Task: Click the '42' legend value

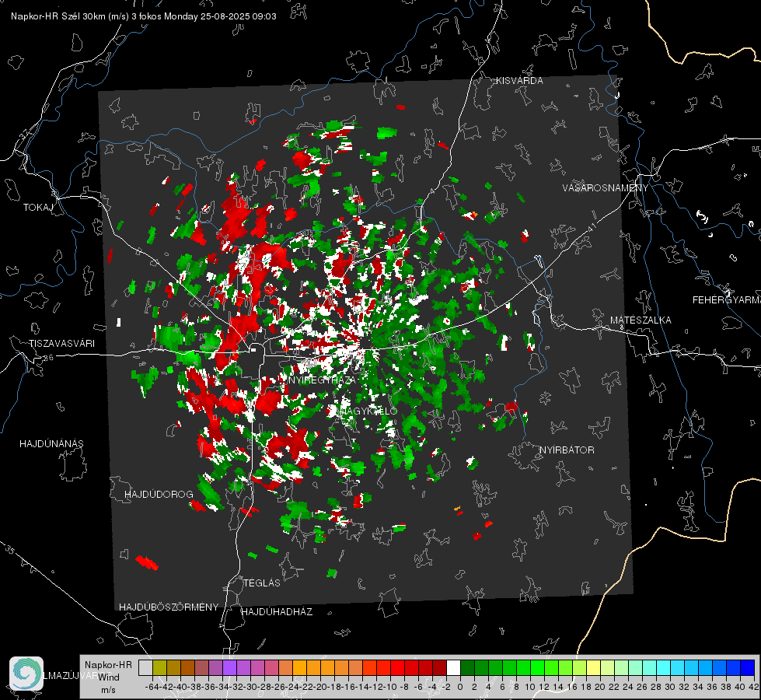Action: pyautogui.click(x=754, y=687)
